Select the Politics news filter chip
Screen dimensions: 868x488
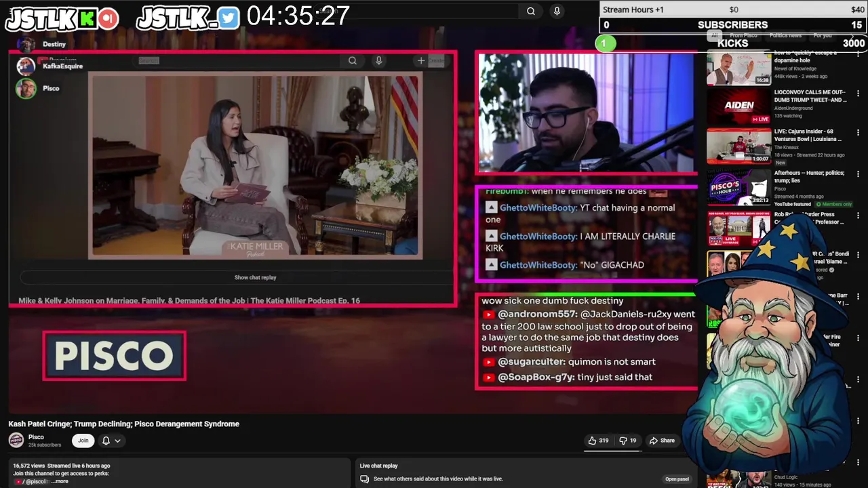click(x=785, y=35)
